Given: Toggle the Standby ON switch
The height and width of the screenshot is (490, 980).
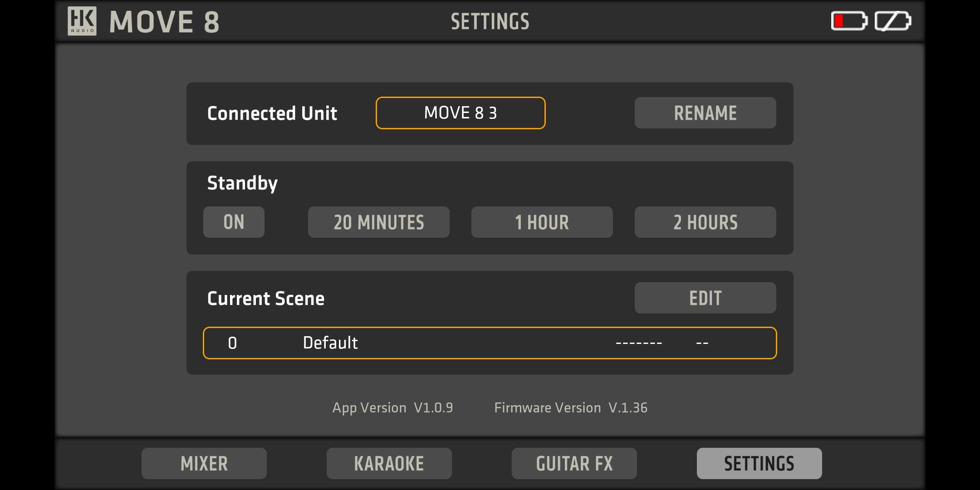Looking at the screenshot, I should [234, 222].
